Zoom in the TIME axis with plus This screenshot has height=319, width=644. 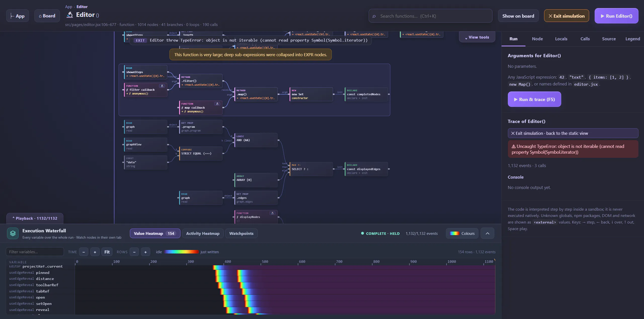point(95,252)
